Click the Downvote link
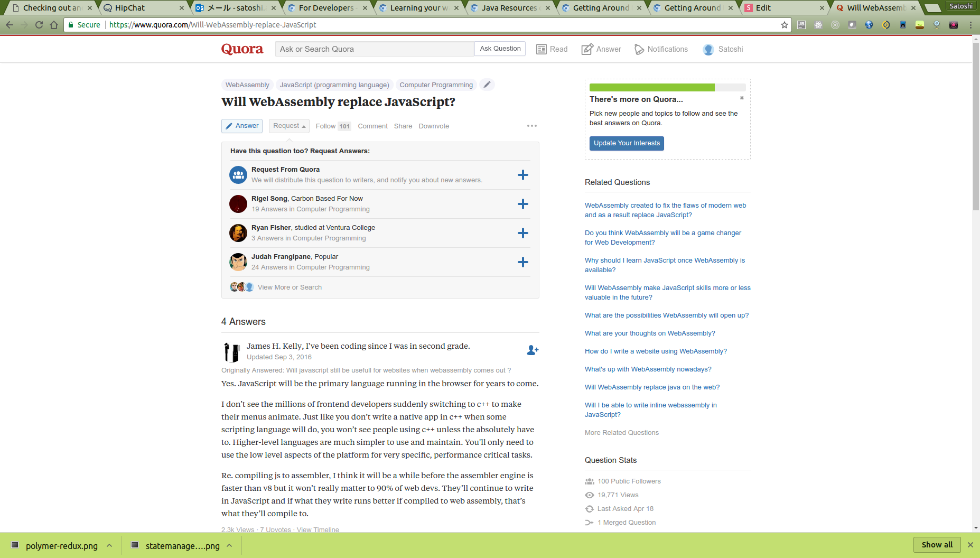980x558 pixels. tap(434, 126)
